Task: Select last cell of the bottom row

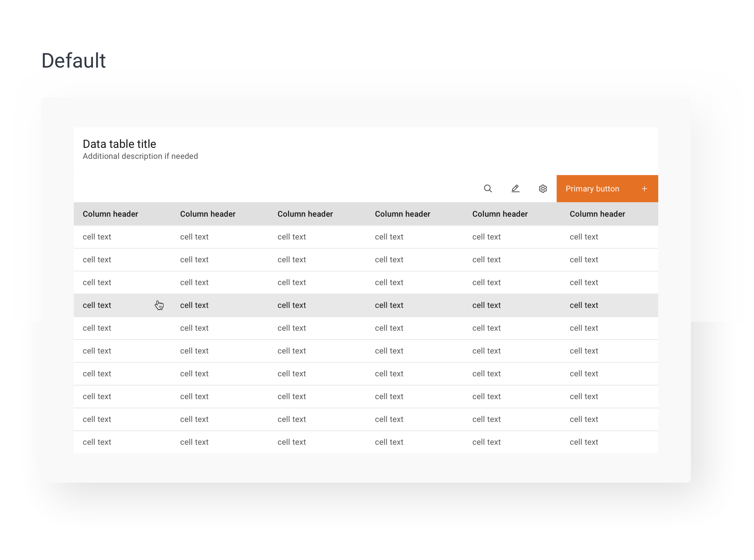Action: point(584,442)
